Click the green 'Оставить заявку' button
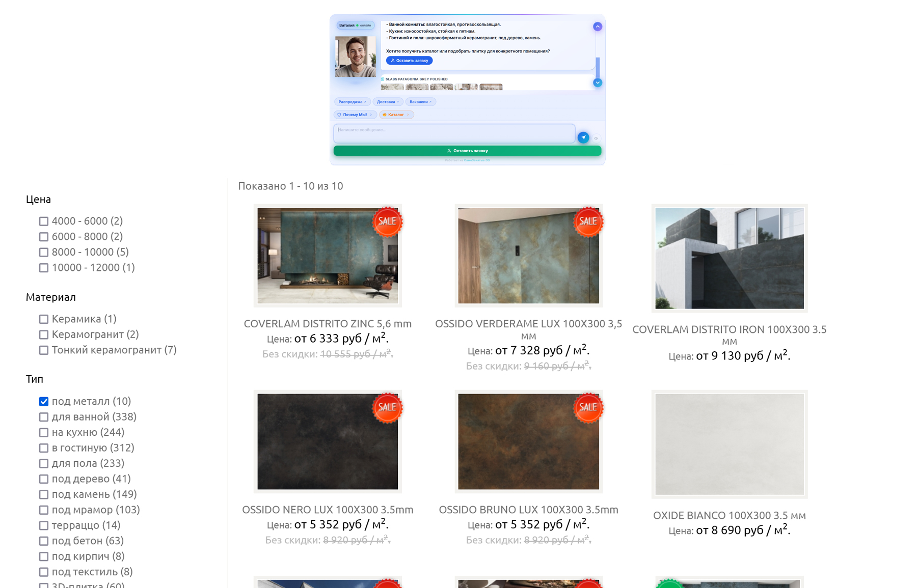The image size is (917, 588). pos(467,151)
